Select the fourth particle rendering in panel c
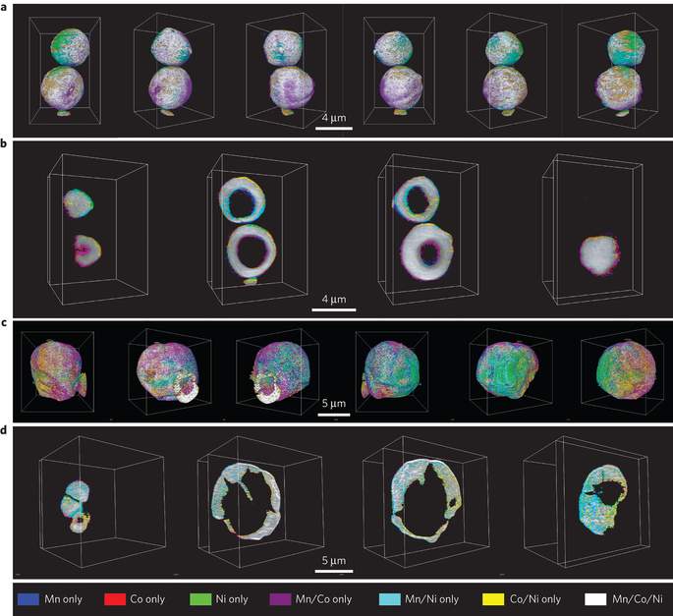The image size is (673, 616). [x=391, y=371]
